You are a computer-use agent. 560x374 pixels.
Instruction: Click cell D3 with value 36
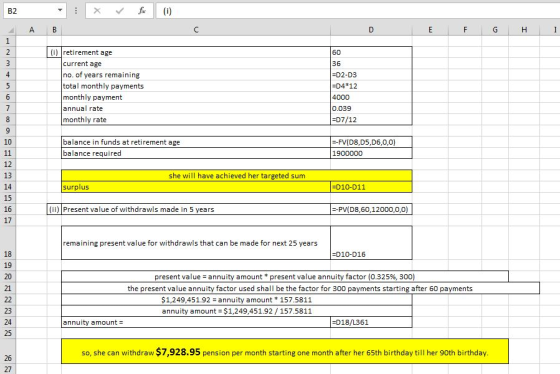click(x=371, y=64)
